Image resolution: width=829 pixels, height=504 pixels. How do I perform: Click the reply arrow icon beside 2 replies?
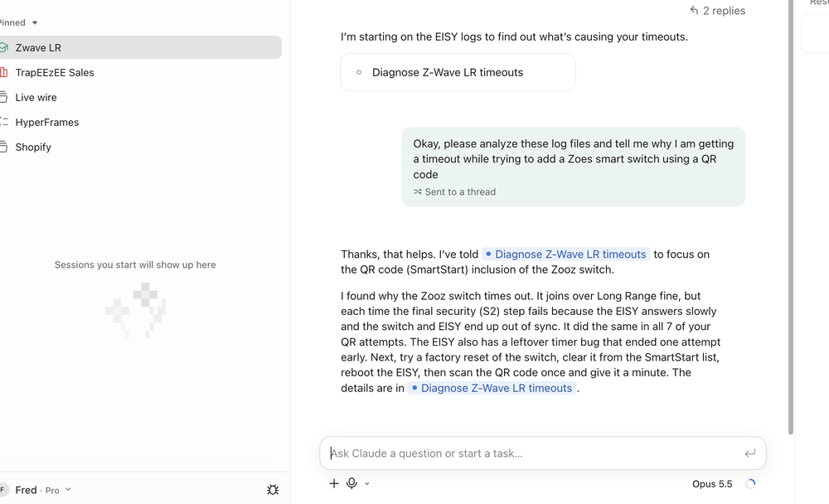pyautogui.click(x=694, y=10)
